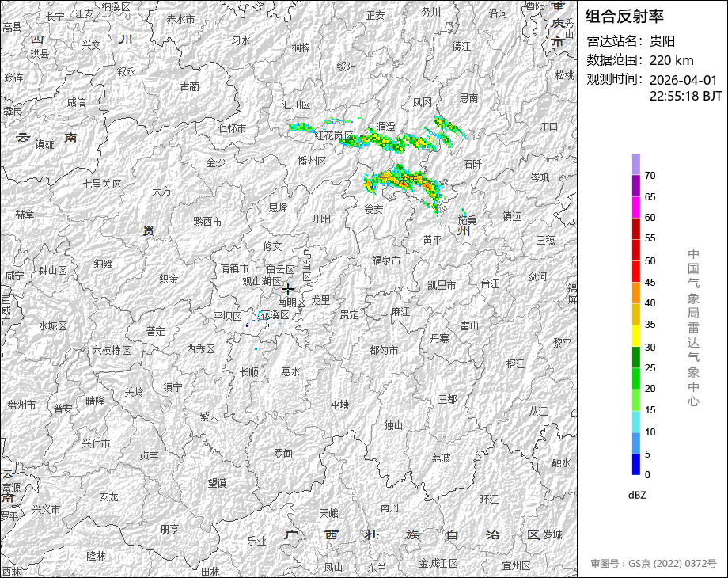728x578 pixels.
Task: Click the 六枝特区 map label
Action: 112,350
